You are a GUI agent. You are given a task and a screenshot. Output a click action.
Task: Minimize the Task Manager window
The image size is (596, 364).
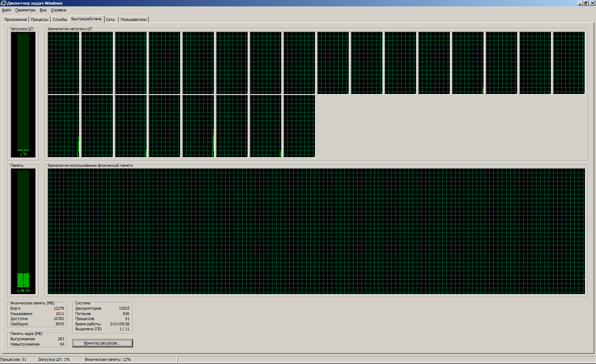pos(580,3)
